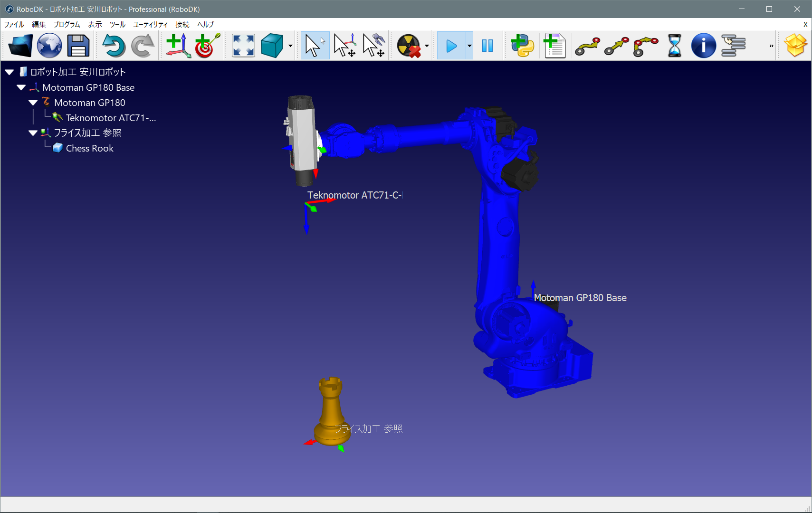
Task: Open the ファイル menu
Action: pyautogui.click(x=14, y=25)
